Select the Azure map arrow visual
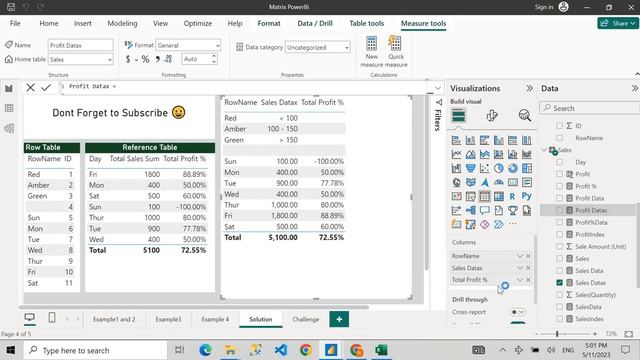Screen dimensions: 640x360 [x=484, y=182]
